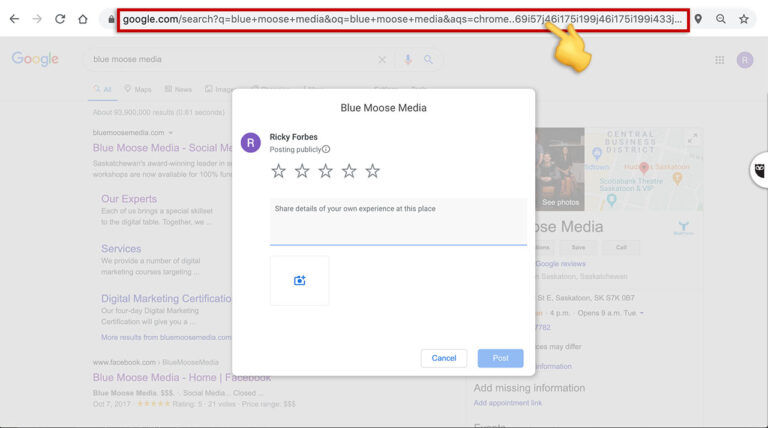768x428 pixels.
Task: Expand bluemoosemedia.com dropdown arrow
Action: click(x=171, y=133)
